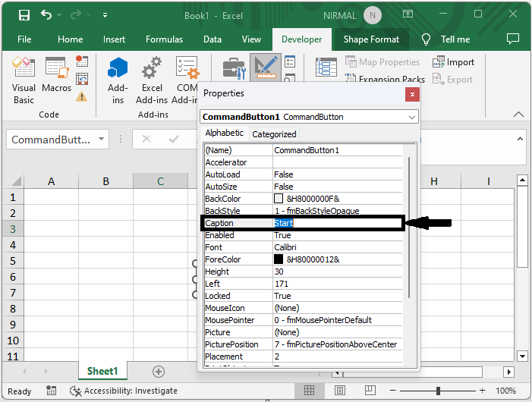Click the ForeColor black swatch
This screenshot has width=532, height=402.
(x=279, y=259)
